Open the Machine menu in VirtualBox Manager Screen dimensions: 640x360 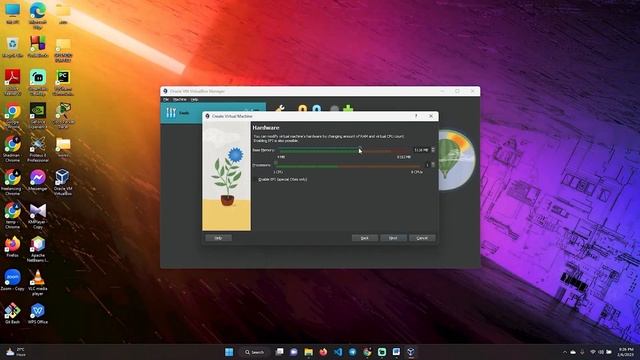tap(180, 100)
